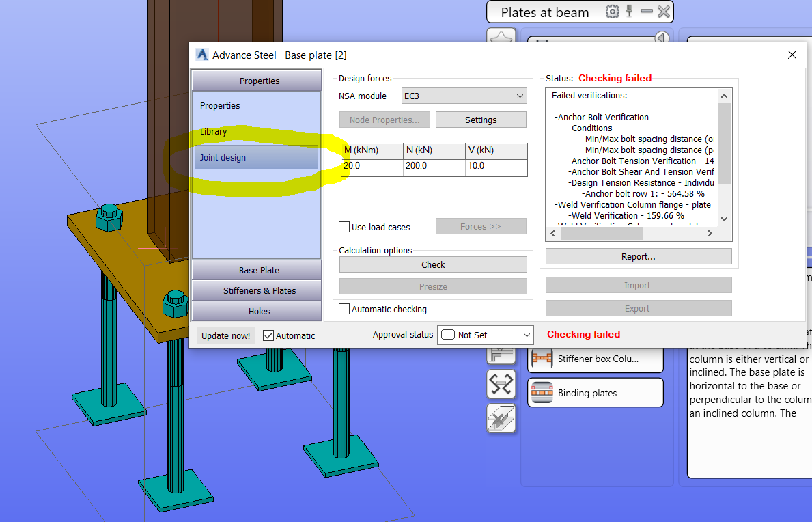Choose the Stiffener box Column joint

(595, 359)
